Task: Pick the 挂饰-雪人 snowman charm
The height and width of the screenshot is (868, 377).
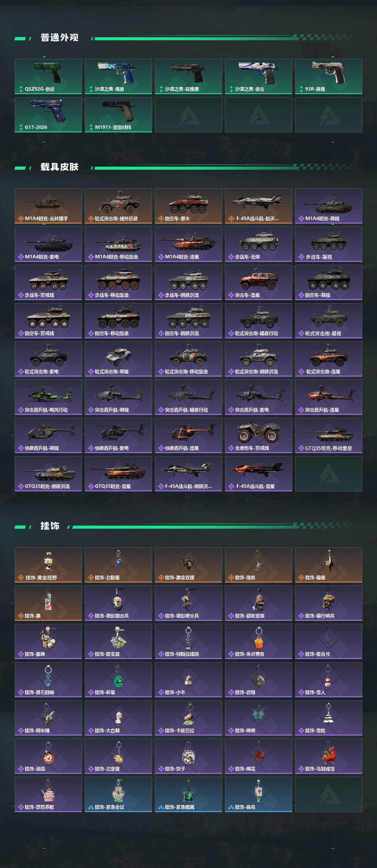Action: (329, 679)
